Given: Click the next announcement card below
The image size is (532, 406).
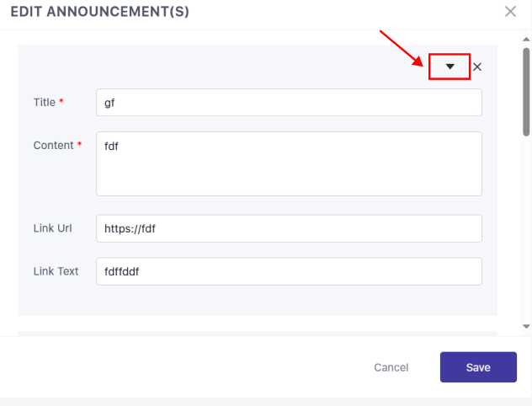Looking at the screenshot, I should pos(258,333).
